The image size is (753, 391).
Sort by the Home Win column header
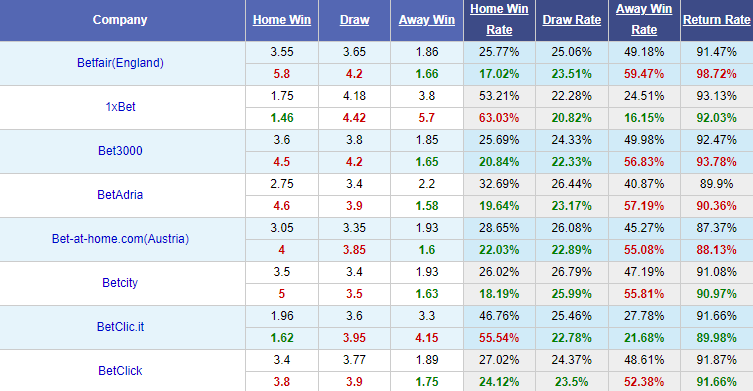click(281, 20)
